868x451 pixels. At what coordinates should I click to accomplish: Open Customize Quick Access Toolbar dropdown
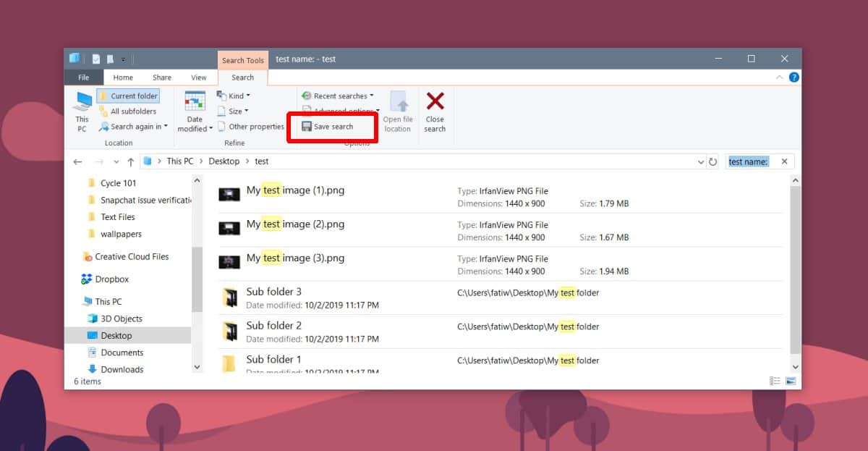click(x=124, y=59)
